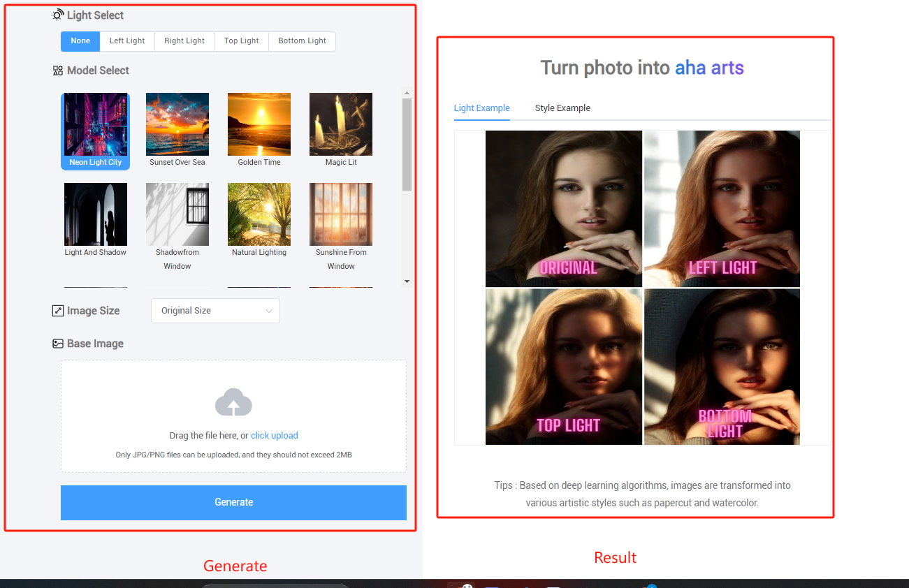Select the Neon Light City model
The width and height of the screenshot is (909, 588).
(x=95, y=124)
